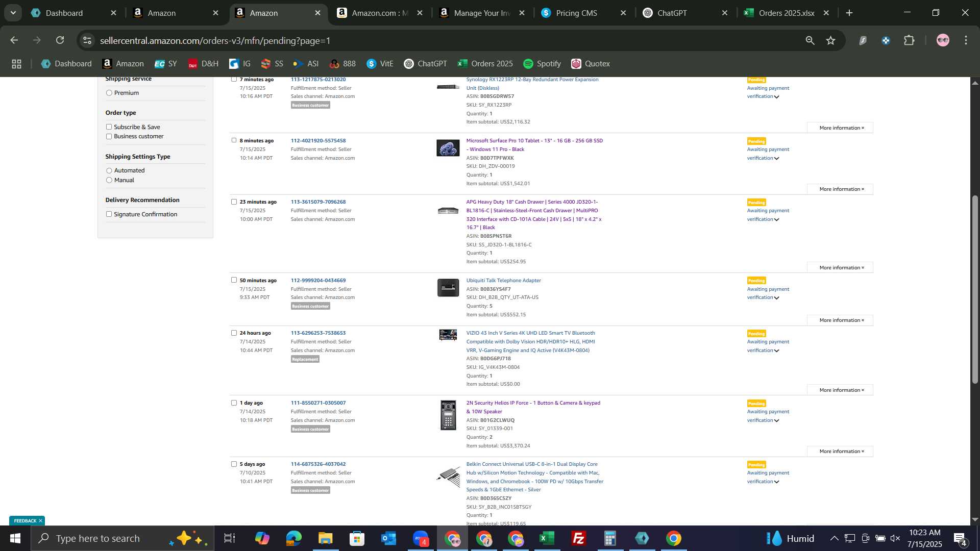Open the VitE bookmark
980x551 pixels.
pos(380,64)
